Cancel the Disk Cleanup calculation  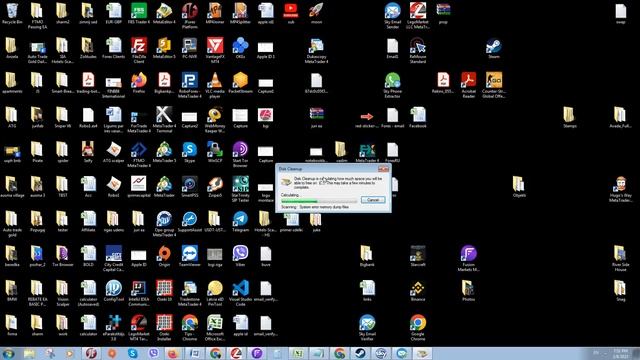coord(373,200)
